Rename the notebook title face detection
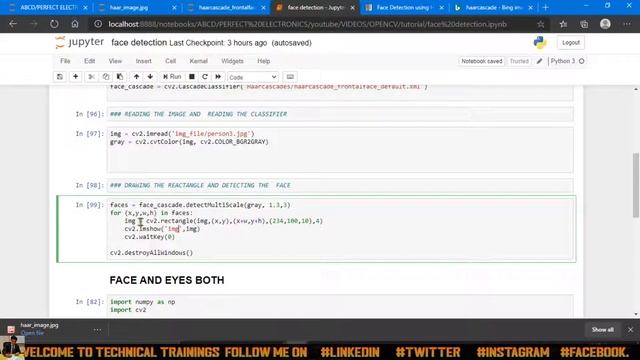Viewport: 640px width, 360px height. (139, 42)
